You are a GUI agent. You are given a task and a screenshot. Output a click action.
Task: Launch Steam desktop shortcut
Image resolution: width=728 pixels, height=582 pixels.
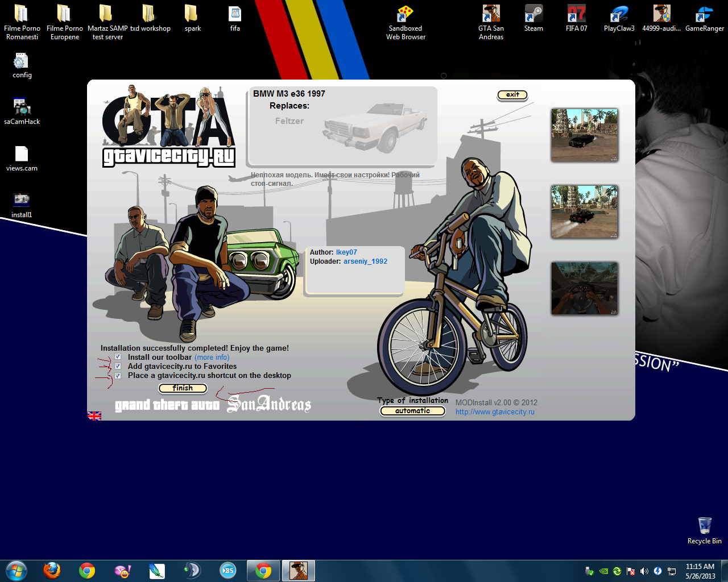pos(533,19)
